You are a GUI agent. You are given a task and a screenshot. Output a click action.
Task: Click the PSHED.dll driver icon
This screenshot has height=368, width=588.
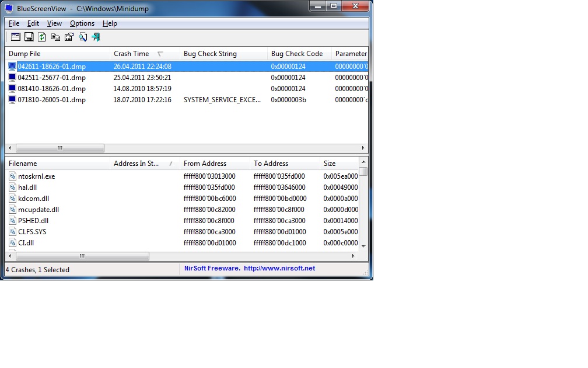click(12, 220)
